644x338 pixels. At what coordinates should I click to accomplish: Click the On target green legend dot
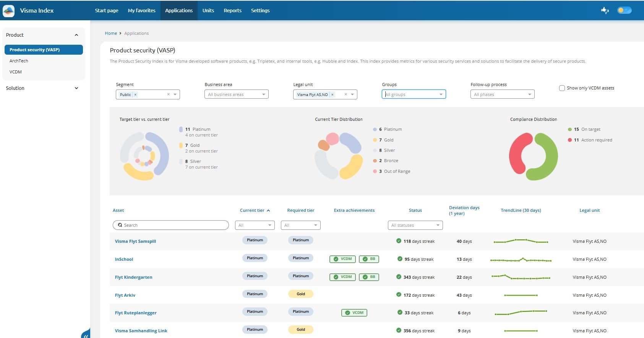pos(570,129)
